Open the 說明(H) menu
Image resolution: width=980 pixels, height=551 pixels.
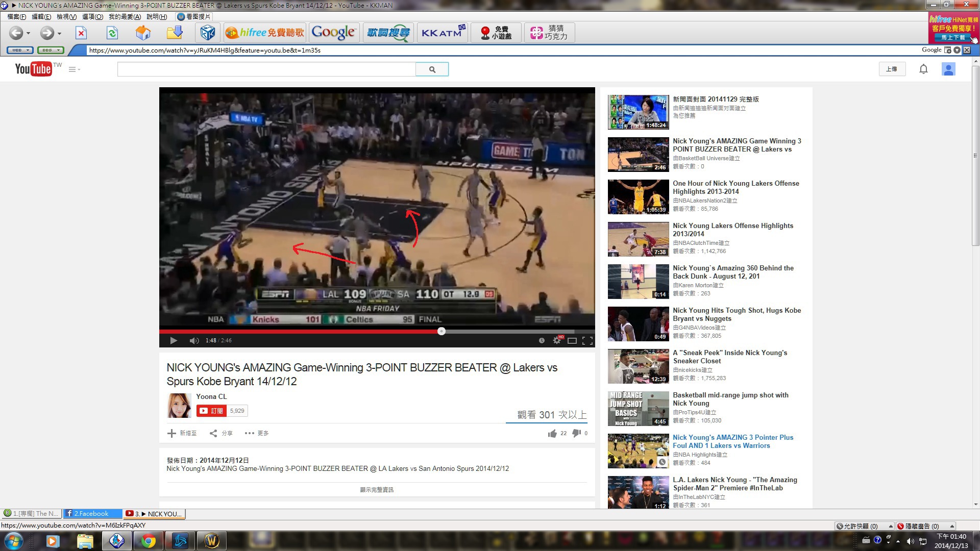pos(157,16)
